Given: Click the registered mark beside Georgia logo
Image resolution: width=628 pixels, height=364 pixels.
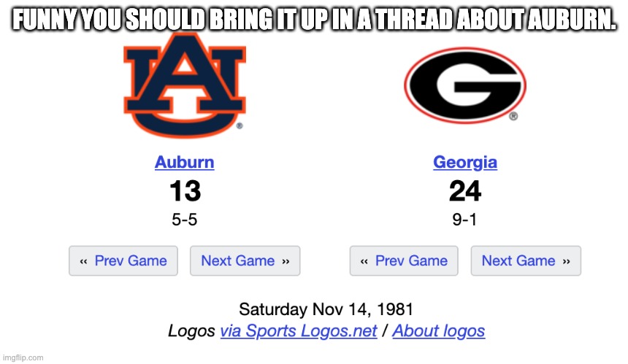Looking at the screenshot, I should coord(513,116).
